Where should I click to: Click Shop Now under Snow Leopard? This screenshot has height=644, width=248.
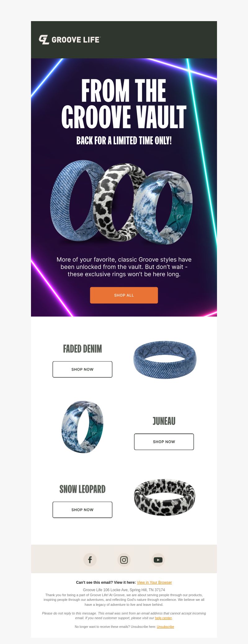(82, 510)
